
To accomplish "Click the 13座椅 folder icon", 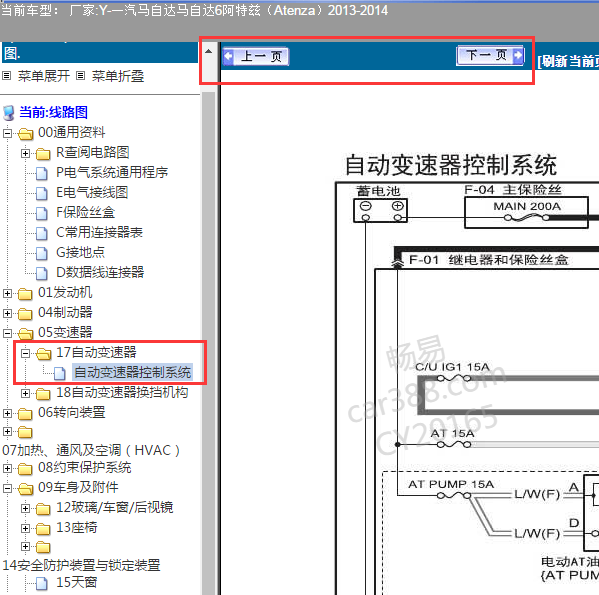I will tap(43, 529).
